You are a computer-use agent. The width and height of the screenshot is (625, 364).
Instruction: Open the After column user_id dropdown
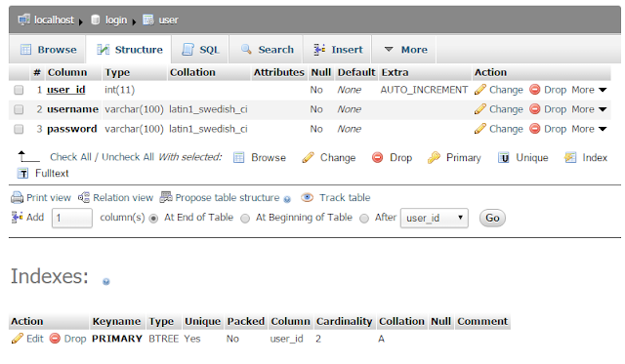[434, 218]
